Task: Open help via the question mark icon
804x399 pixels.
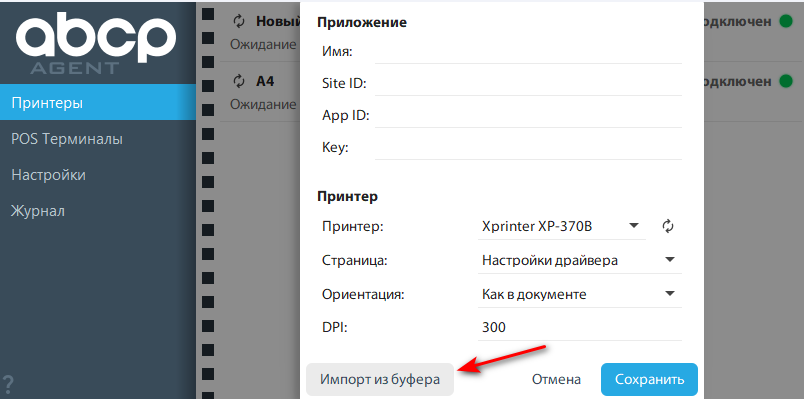Action: pos(8,386)
